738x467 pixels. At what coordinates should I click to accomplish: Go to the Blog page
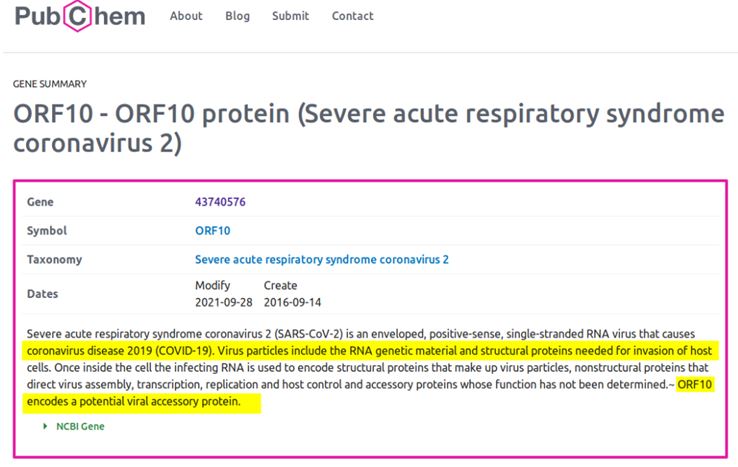click(237, 16)
